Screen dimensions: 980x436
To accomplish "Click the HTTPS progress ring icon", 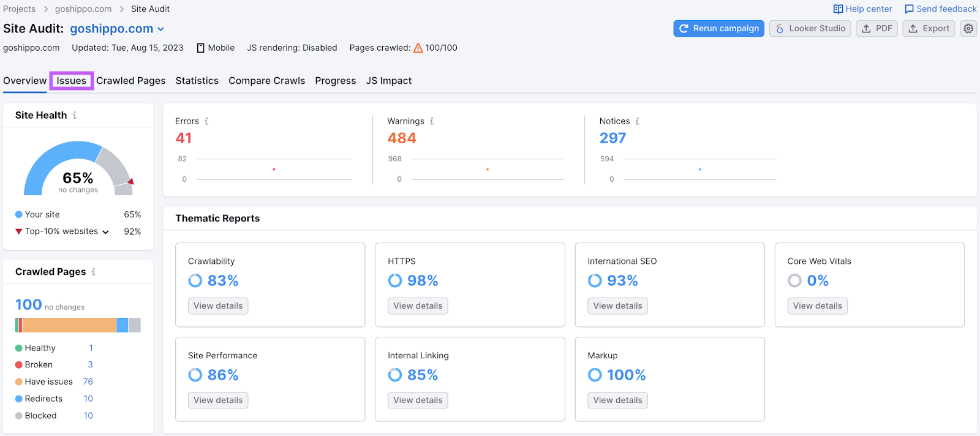I will (395, 280).
